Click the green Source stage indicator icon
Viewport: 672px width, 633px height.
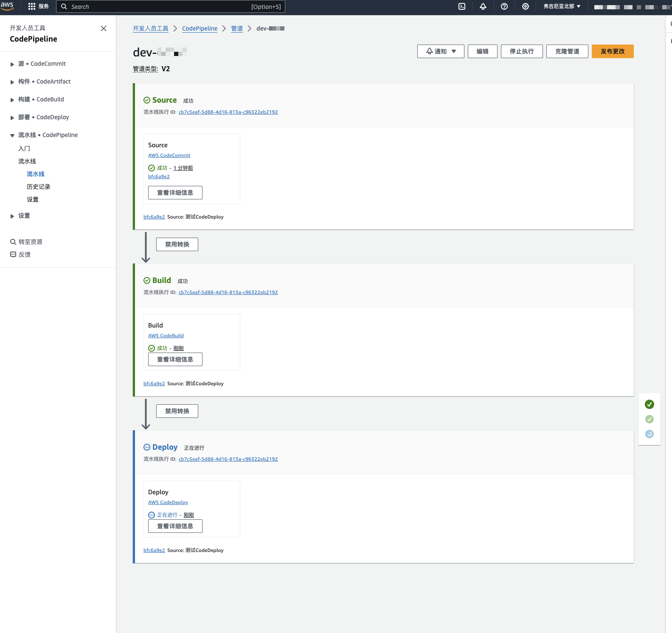coord(650,404)
